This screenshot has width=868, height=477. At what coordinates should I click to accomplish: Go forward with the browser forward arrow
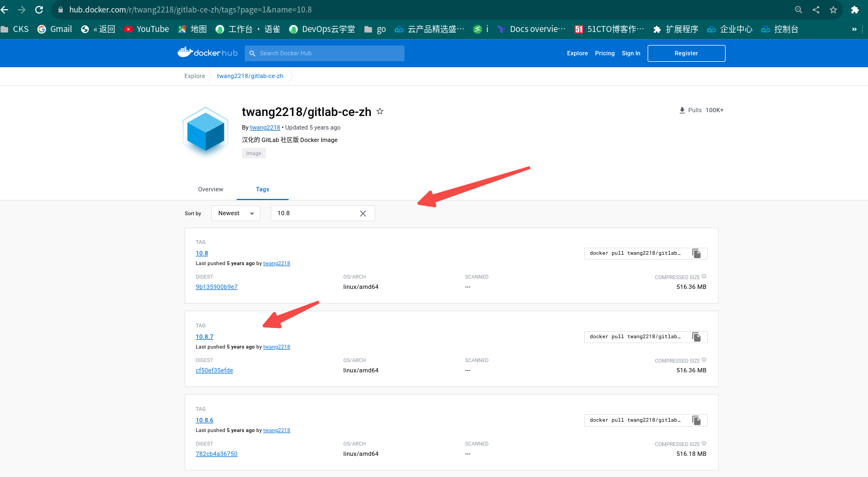(x=22, y=10)
